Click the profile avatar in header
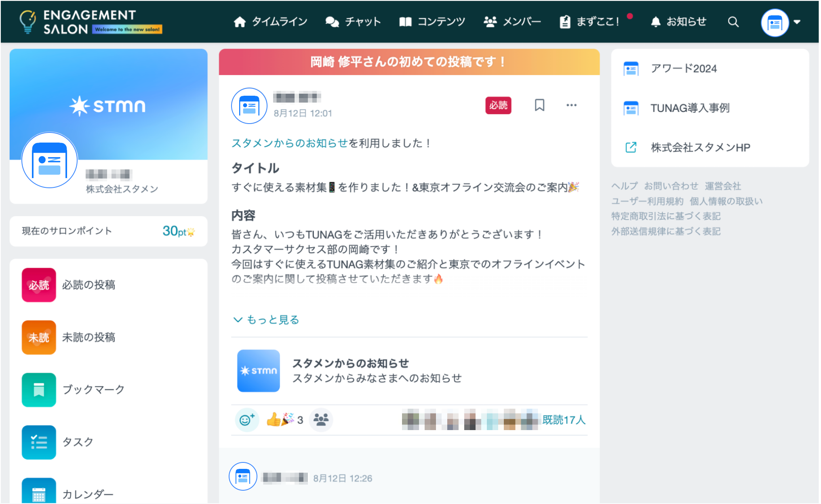 click(x=775, y=23)
